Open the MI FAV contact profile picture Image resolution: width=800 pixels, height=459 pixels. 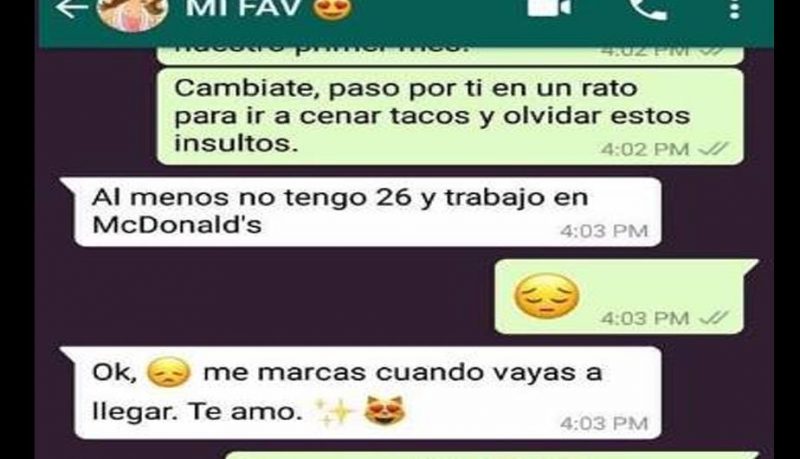[x=132, y=13]
